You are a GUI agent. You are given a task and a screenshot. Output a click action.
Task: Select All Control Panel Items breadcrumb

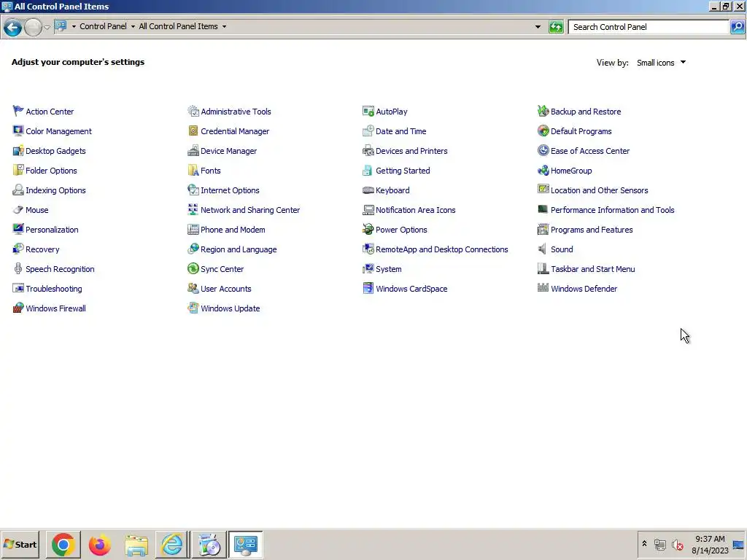point(178,26)
